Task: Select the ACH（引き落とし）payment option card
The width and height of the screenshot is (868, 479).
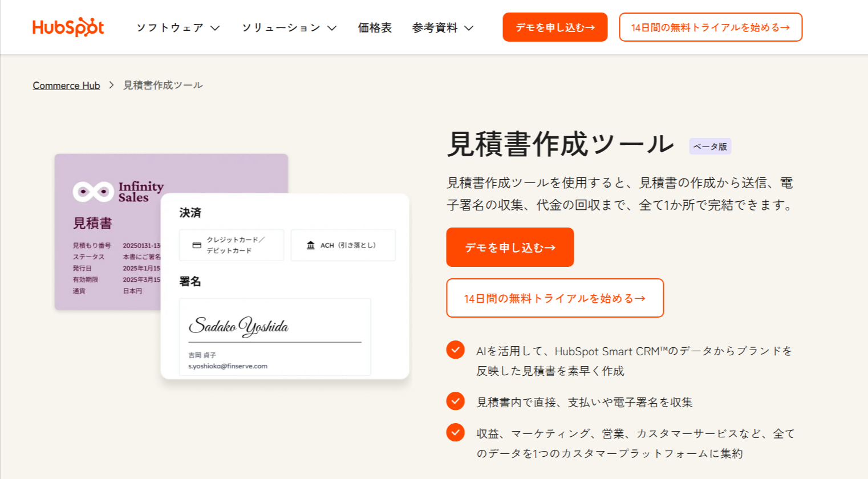Action: click(343, 245)
